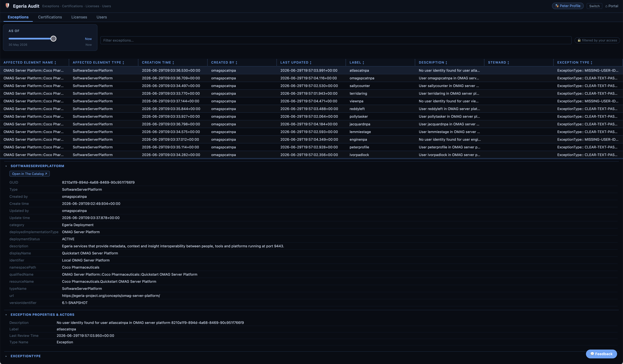The height and width of the screenshot is (364, 623).
Task: Select the atlascatnpa exception row
Action: pyautogui.click(x=311, y=70)
